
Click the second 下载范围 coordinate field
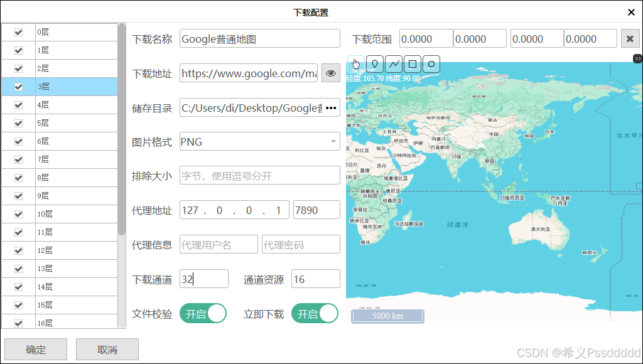click(480, 38)
